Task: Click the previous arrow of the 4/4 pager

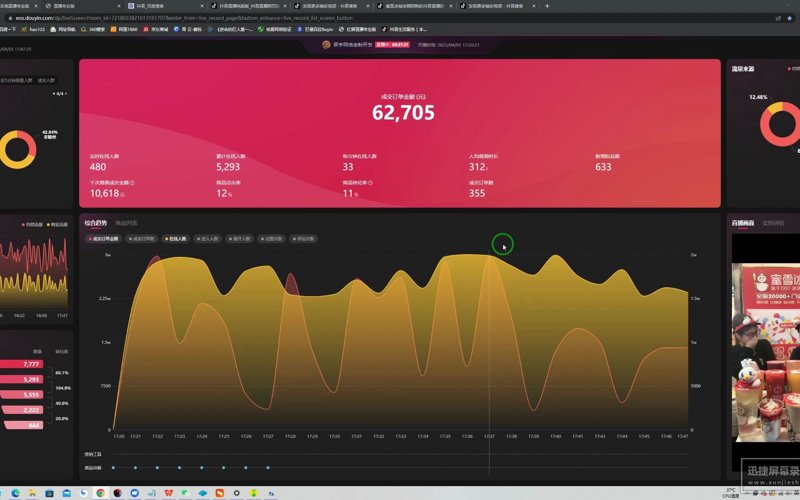Action: coord(54,94)
